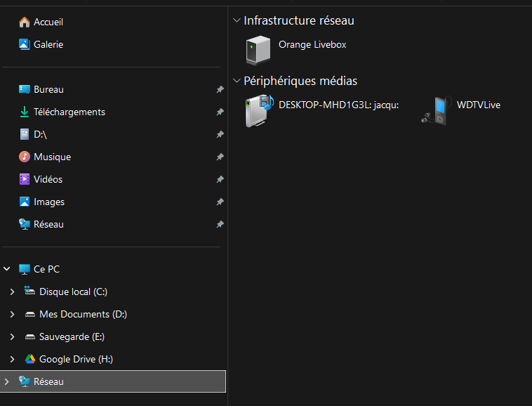
Task: Collapse the Ce PC tree node
Action: pos(7,269)
